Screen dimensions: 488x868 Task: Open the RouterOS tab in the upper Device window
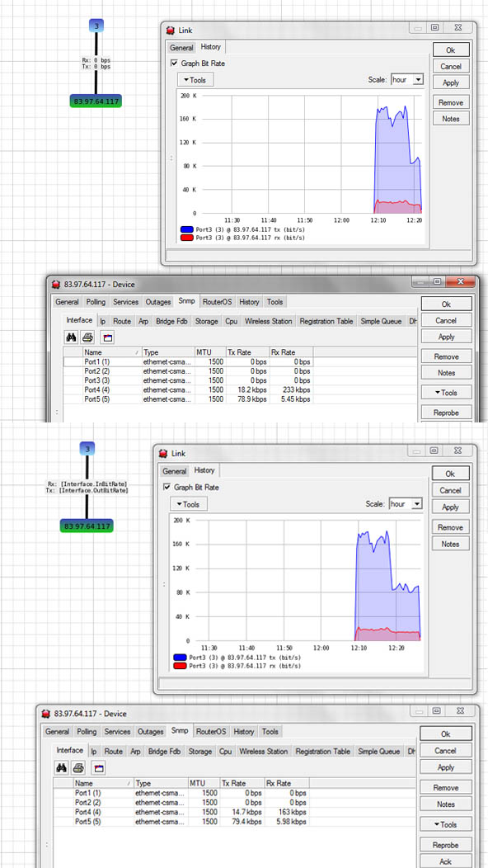(218, 302)
